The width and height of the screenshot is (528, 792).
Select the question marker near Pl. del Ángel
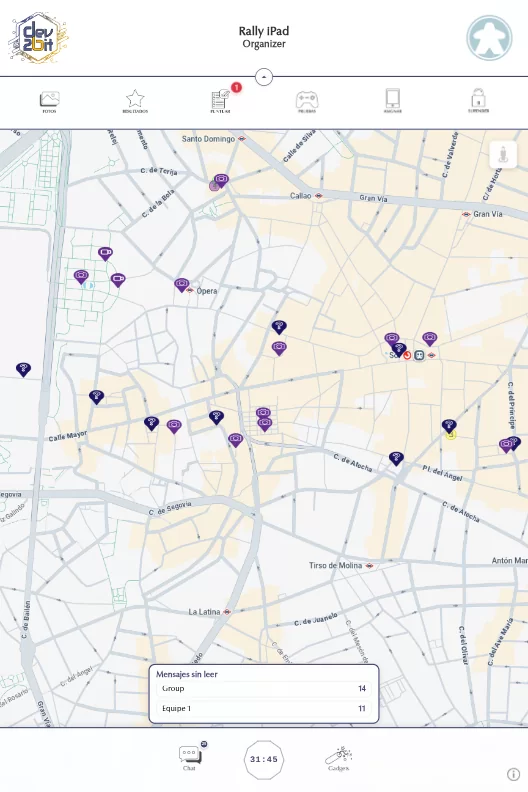coord(396,459)
